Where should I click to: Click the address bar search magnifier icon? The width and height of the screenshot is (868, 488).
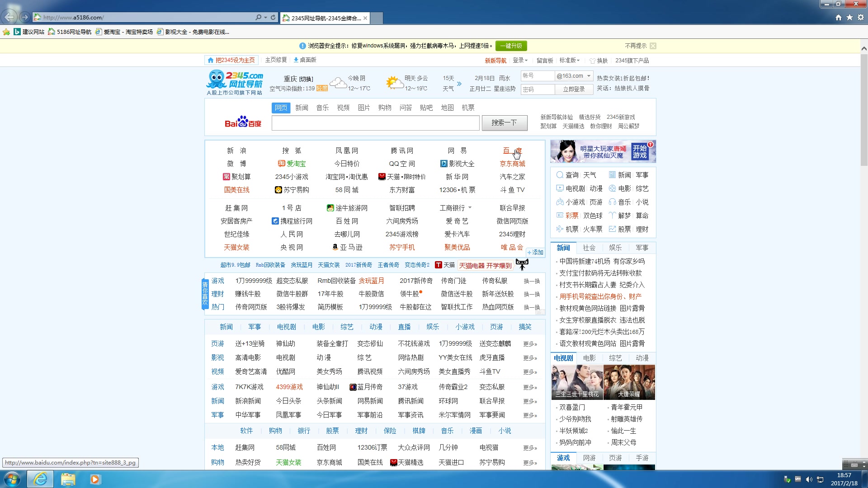(258, 17)
